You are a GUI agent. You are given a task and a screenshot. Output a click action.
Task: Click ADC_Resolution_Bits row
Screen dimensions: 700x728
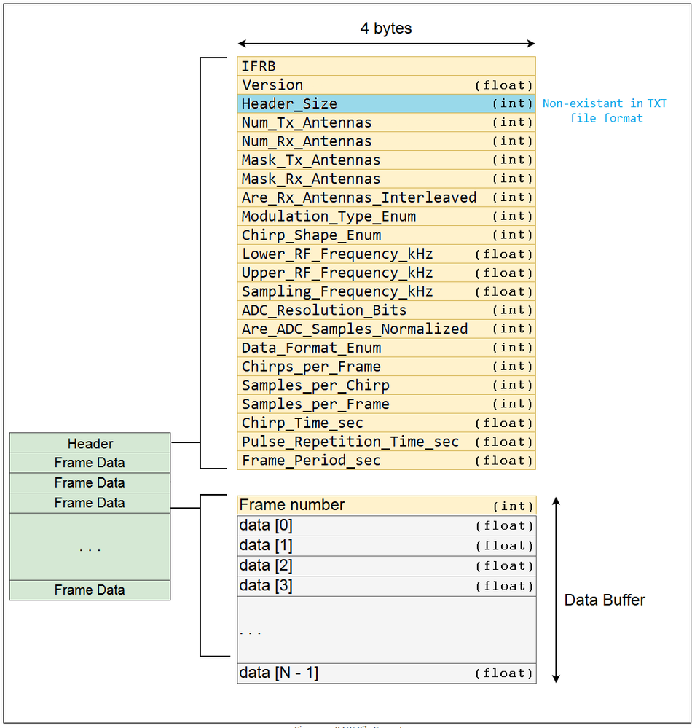pos(386,310)
